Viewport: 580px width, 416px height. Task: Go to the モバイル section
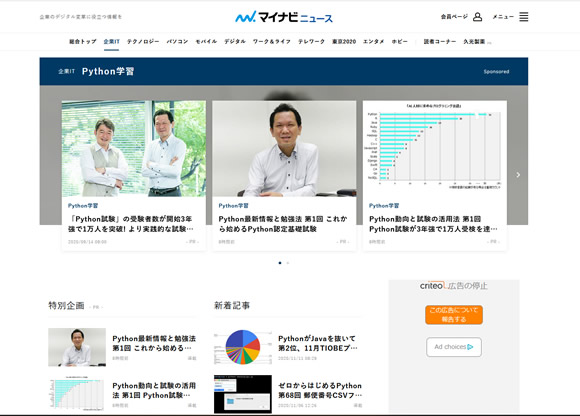206,41
